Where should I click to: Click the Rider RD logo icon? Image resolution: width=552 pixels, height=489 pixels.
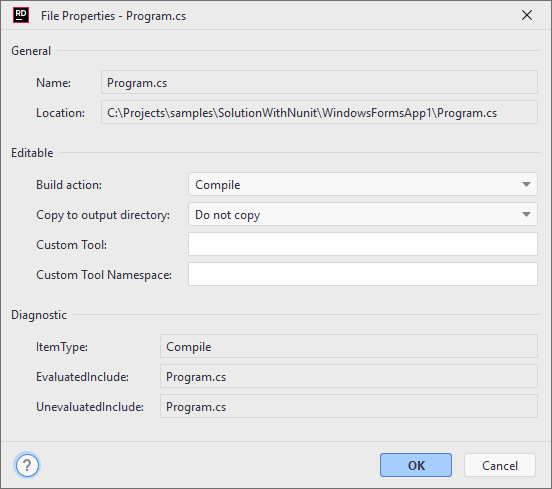(x=21, y=15)
